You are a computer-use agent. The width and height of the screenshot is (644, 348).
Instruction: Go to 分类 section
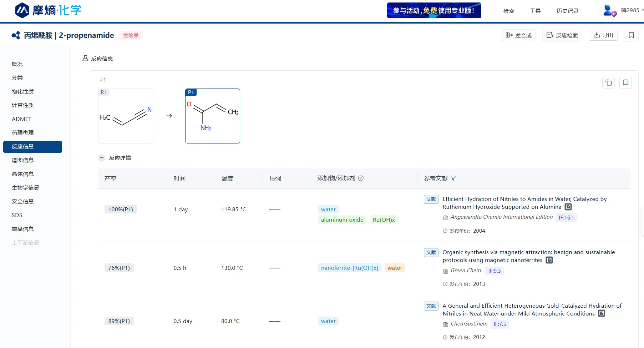point(17,77)
